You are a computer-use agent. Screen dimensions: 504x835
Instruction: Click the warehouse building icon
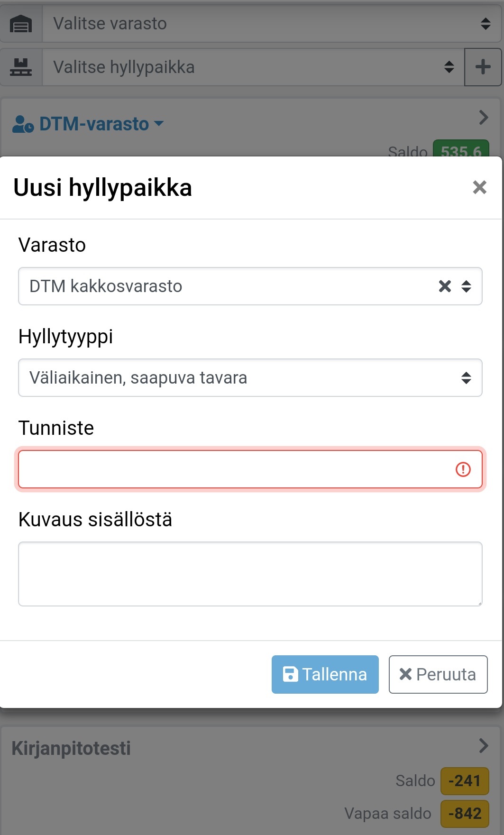click(x=21, y=24)
